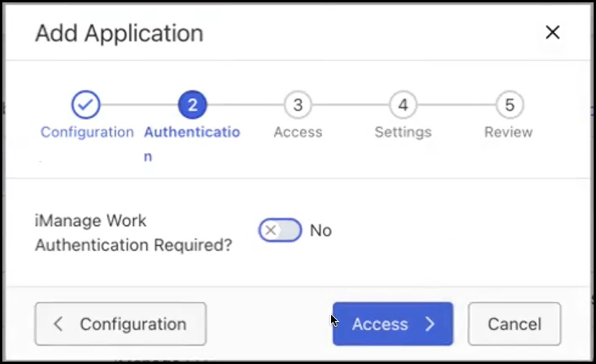Select the step 3 circle icon

pos(297,105)
